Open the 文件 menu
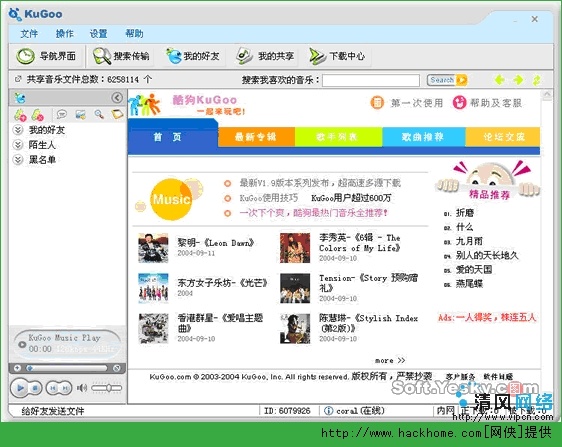 click(x=29, y=34)
